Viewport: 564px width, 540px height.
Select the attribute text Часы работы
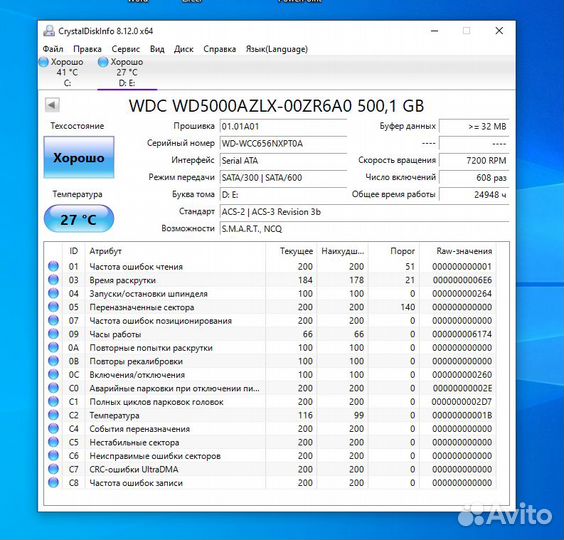point(115,334)
